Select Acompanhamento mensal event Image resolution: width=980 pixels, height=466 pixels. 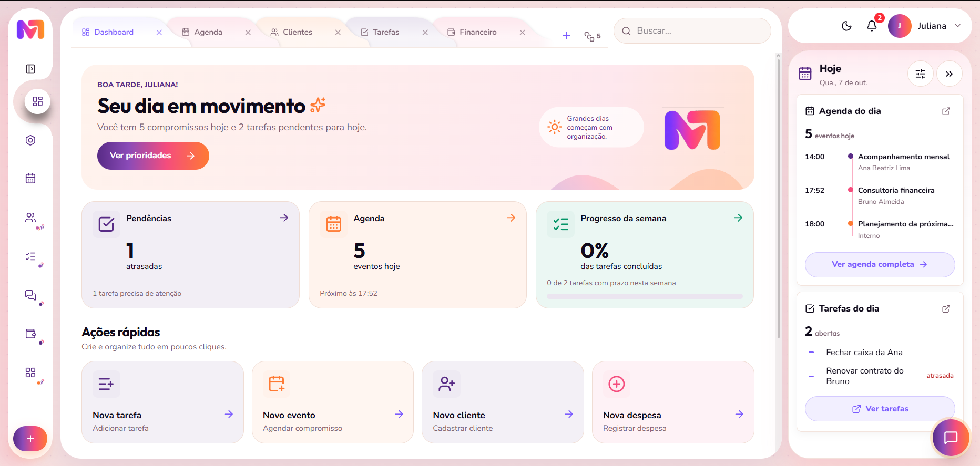[x=904, y=157]
